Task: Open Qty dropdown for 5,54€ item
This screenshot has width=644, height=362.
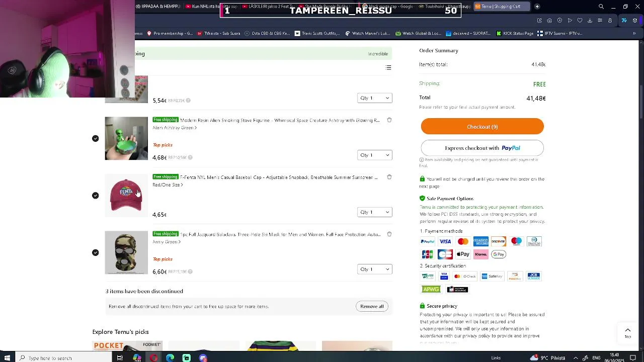Action: click(x=374, y=98)
